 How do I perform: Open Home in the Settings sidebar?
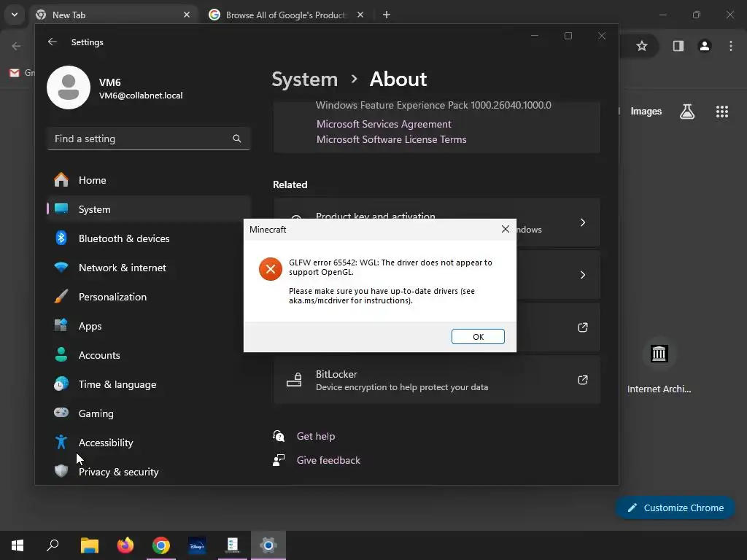coord(149,180)
